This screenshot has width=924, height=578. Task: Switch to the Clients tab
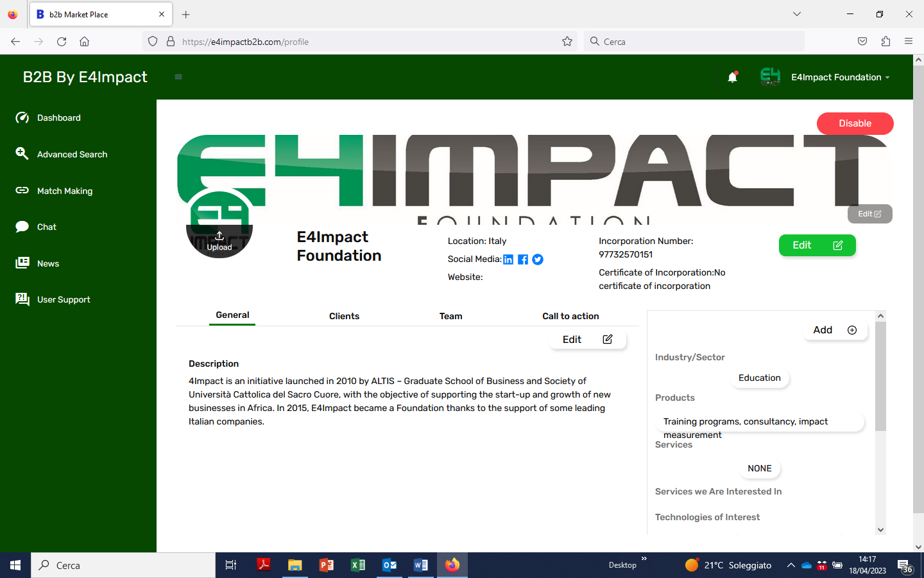coord(344,316)
